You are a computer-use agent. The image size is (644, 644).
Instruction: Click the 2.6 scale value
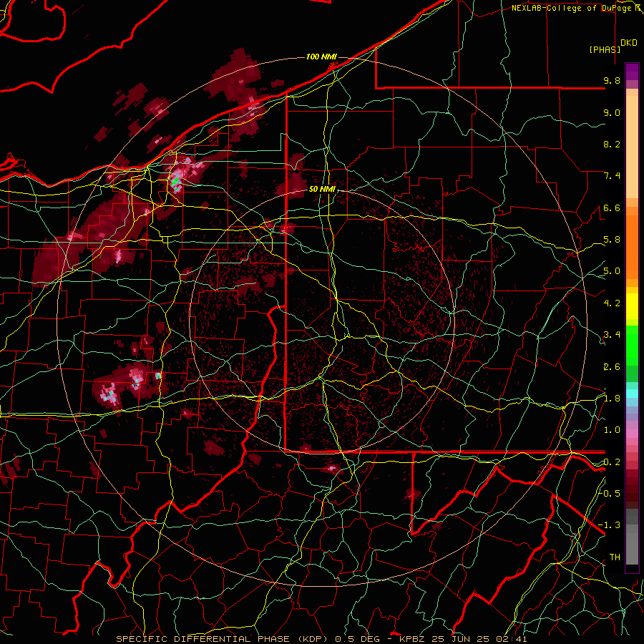coord(612,367)
